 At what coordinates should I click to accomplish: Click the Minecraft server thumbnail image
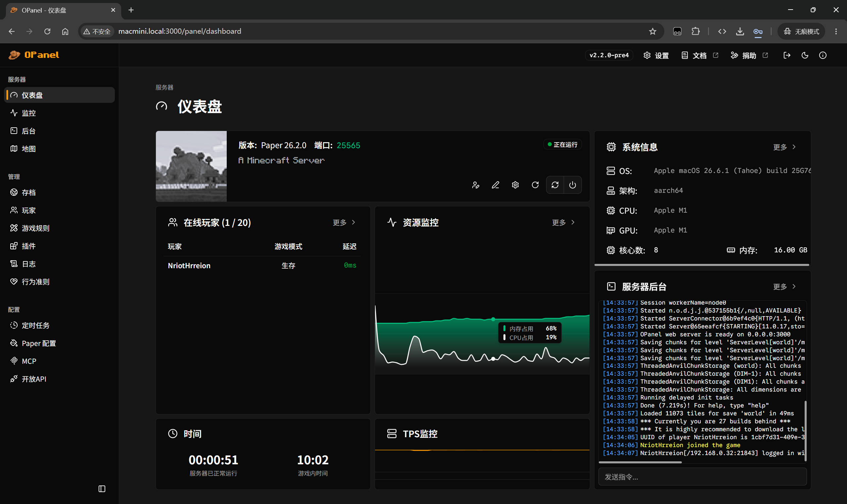pos(191,166)
